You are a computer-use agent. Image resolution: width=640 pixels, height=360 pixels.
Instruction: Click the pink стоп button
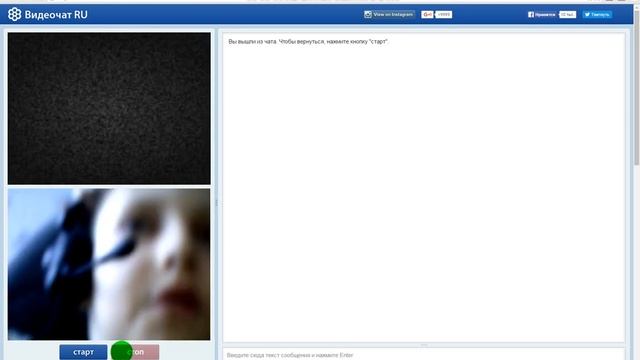click(x=136, y=352)
